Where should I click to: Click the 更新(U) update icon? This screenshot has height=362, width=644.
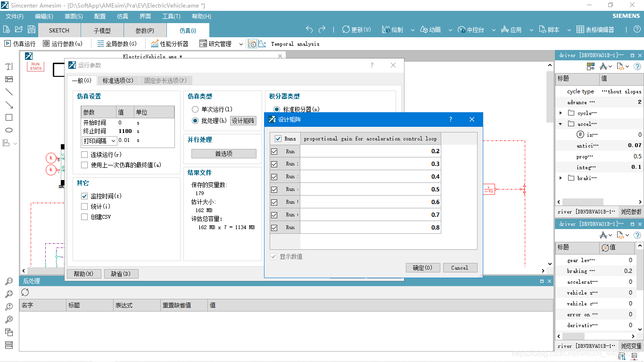coord(357,30)
